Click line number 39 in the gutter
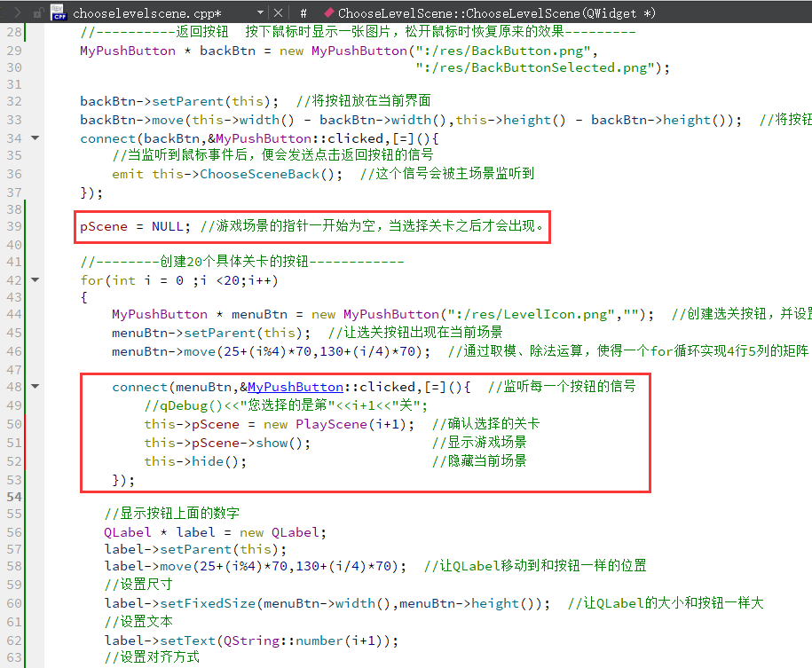The image size is (812, 668). (14, 226)
